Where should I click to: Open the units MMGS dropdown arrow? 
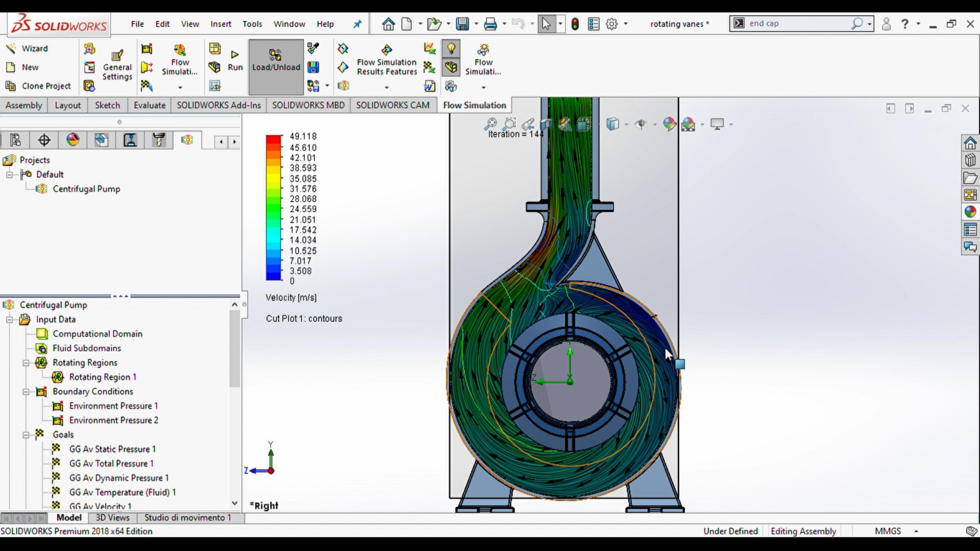[x=916, y=531]
